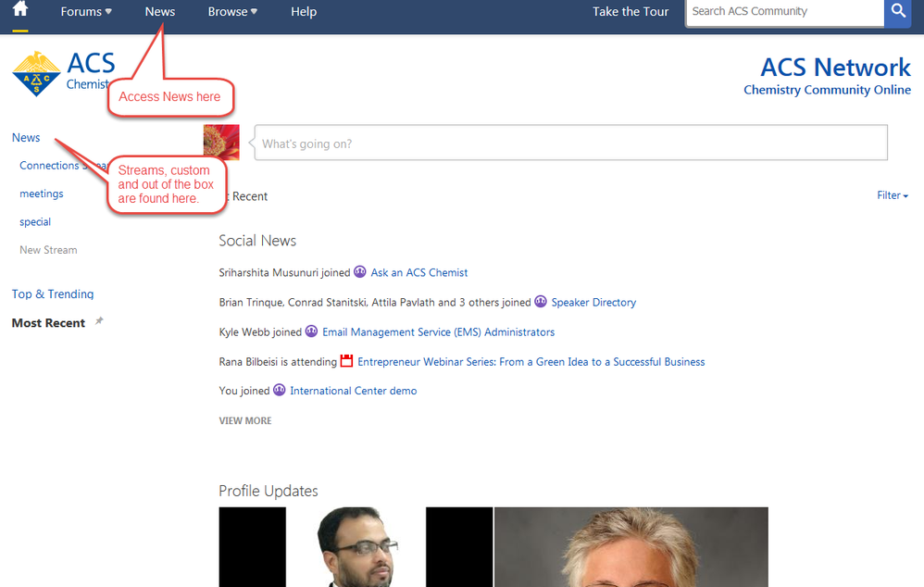Image resolution: width=924 pixels, height=587 pixels.
Task: Open Email Management Service (EMS) Administrators link
Action: [x=439, y=332]
